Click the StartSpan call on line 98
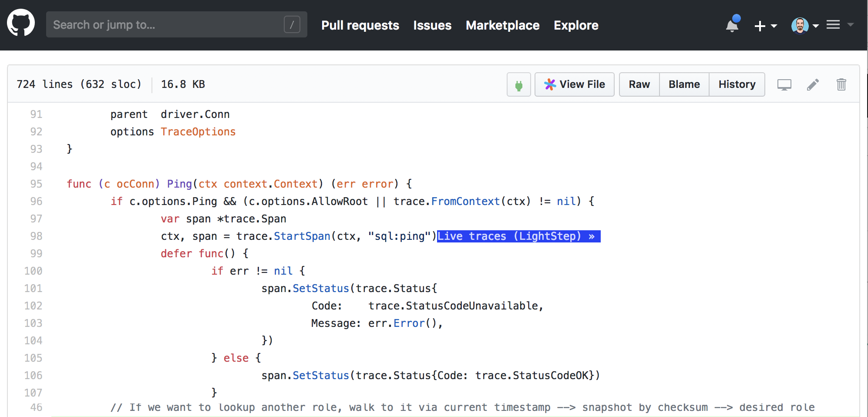This screenshot has width=868, height=417. tap(302, 236)
